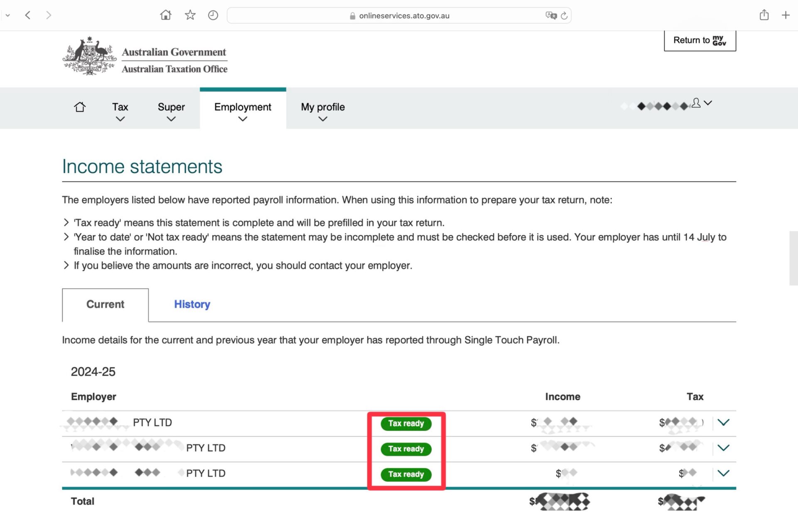Screen dimensions: 798x532
Task: Open a new tab with plus icon
Action: 786,15
